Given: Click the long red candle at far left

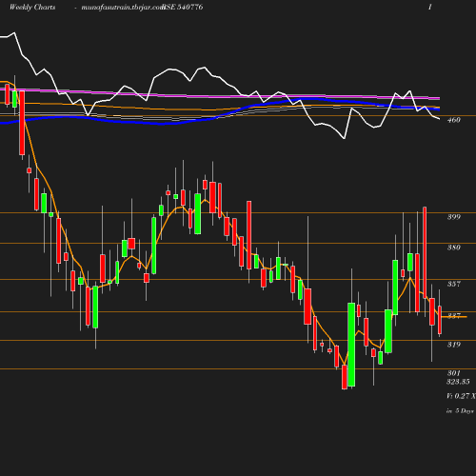Looking at the screenshot, I should (x=22, y=123).
